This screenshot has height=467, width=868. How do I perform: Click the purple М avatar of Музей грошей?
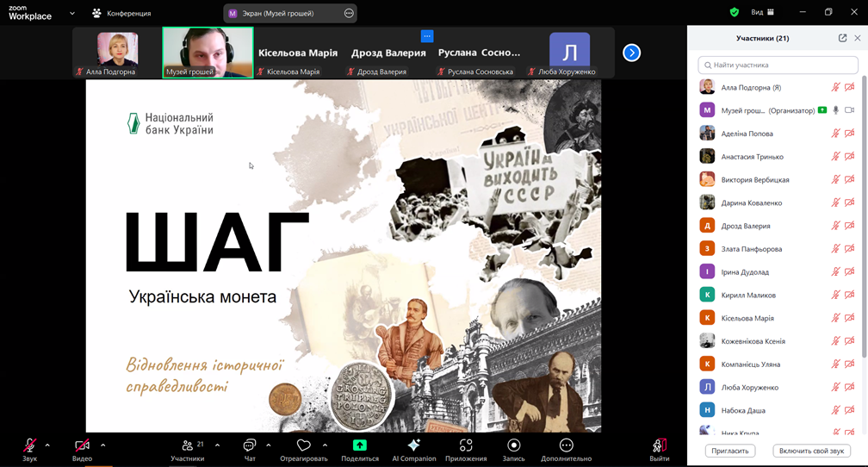[707, 109]
